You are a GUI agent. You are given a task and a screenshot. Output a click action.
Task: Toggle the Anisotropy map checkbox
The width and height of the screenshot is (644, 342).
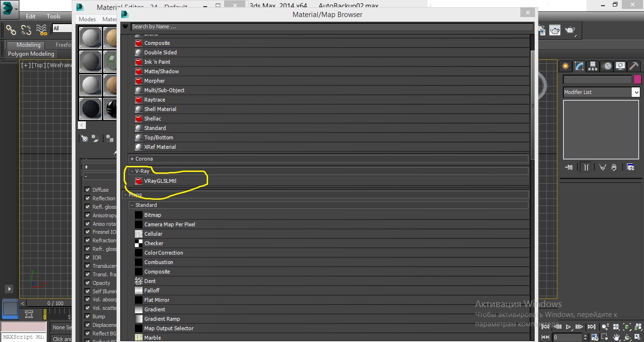point(87,215)
